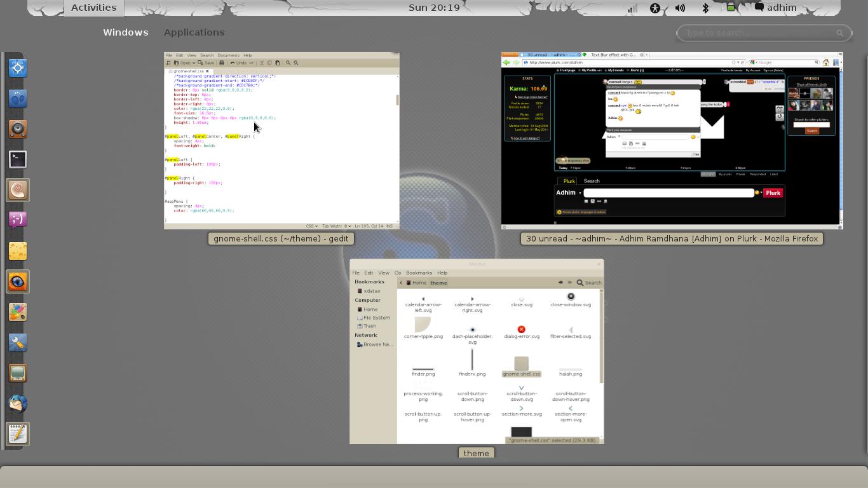This screenshot has width=868, height=488.
Task: Click the Search tab on Plurk page
Action: point(592,181)
